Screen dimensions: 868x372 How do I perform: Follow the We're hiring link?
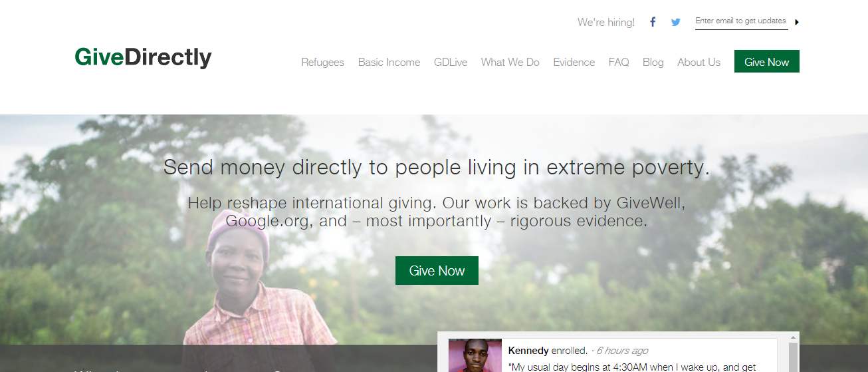coord(606,23)
